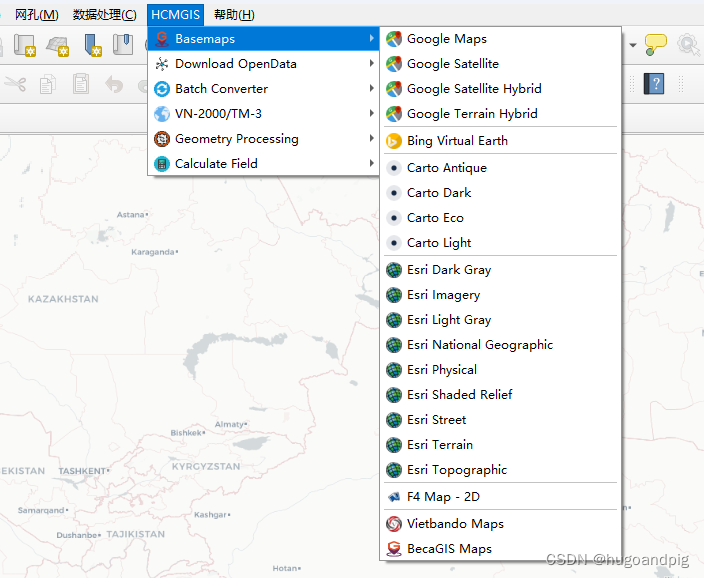The height and width of the screenshot is (578, 704).
Task: Select Carto Dark basemap
Action: [x=500, y=193]
